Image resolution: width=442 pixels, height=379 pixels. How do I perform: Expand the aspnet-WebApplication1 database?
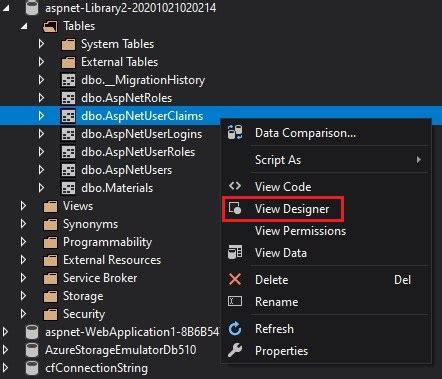5,332
